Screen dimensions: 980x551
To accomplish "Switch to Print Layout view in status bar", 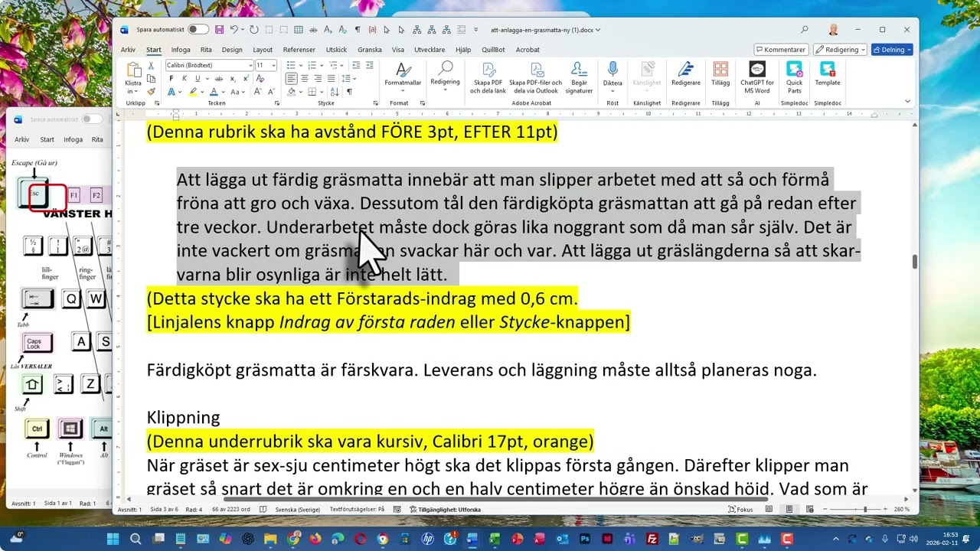I will [789, 509].
